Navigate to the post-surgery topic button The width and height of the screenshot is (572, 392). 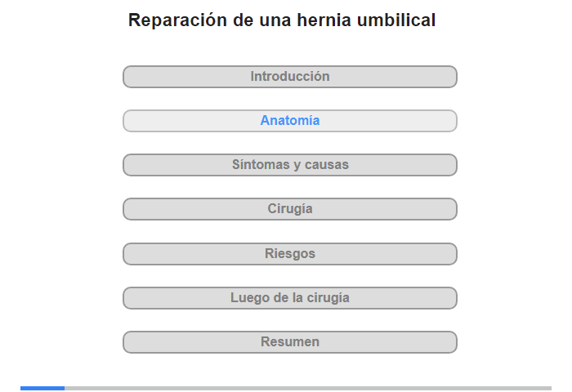pyautogui.click(x=289, y=298)
